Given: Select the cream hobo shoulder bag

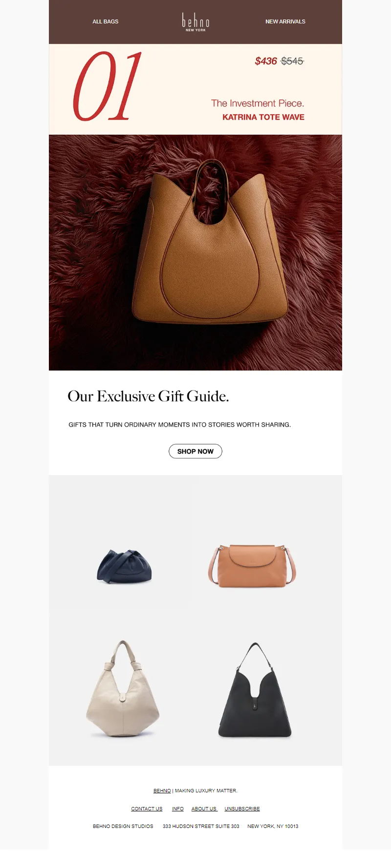Looking at the screenshot, I should [x=123, y=688].
